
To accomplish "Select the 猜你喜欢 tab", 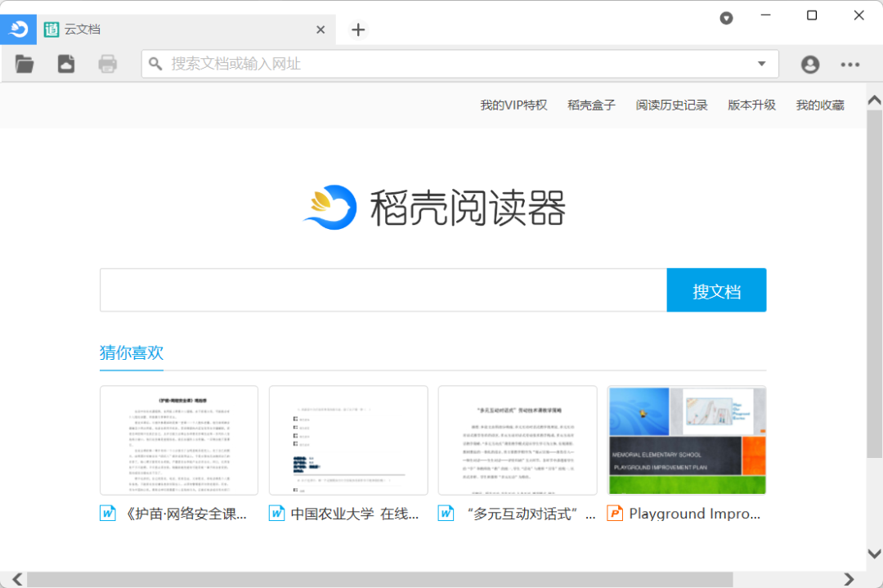I will click(x=132, y=352).
